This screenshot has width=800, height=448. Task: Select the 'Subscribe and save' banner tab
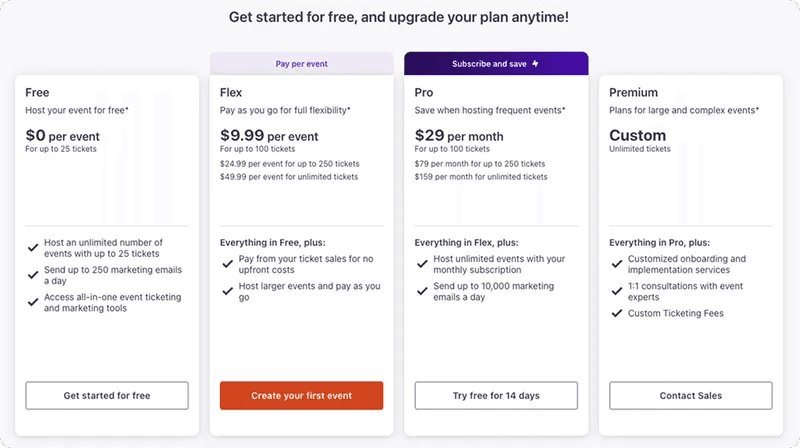[496, 64]
